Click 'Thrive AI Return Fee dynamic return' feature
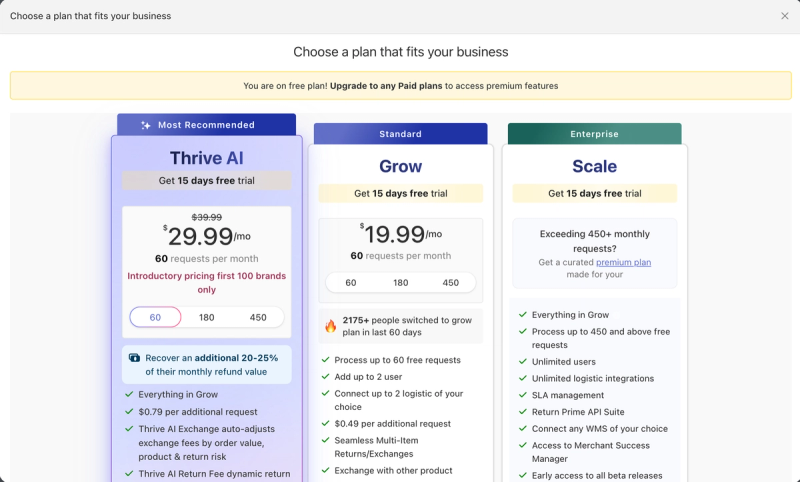Screen dimensions: 800x482 (x=214, y=474)
